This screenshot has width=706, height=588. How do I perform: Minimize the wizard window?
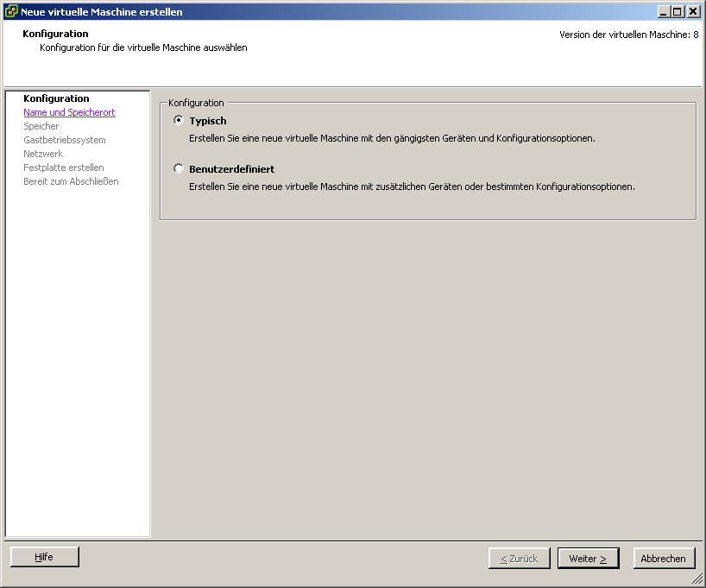pos(663,12)
